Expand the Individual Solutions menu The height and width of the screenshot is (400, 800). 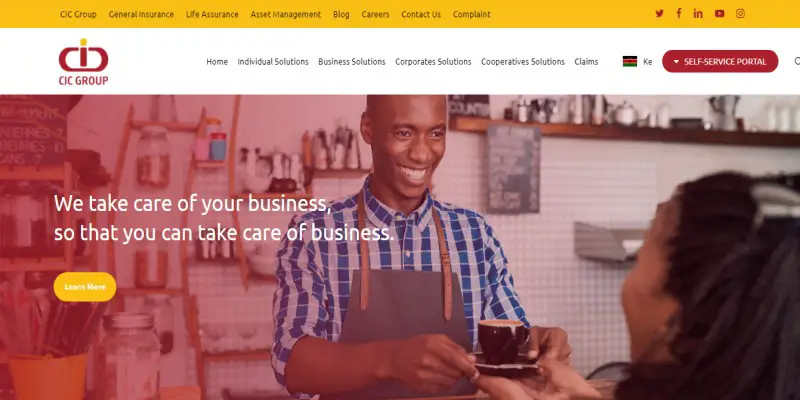273,62
